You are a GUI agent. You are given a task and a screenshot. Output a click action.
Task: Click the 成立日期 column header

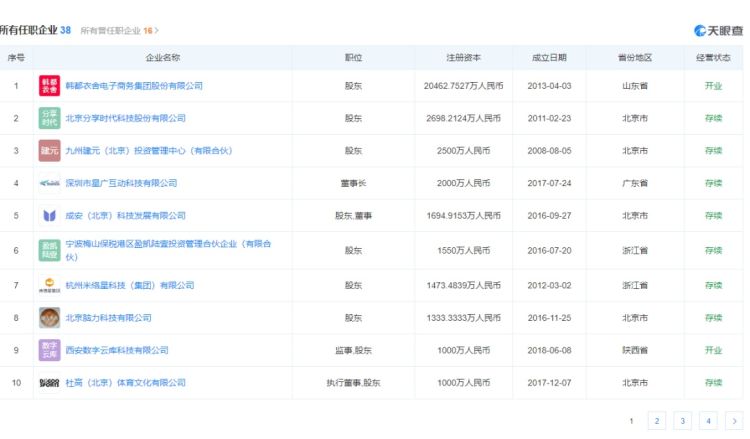pos(549,58)
